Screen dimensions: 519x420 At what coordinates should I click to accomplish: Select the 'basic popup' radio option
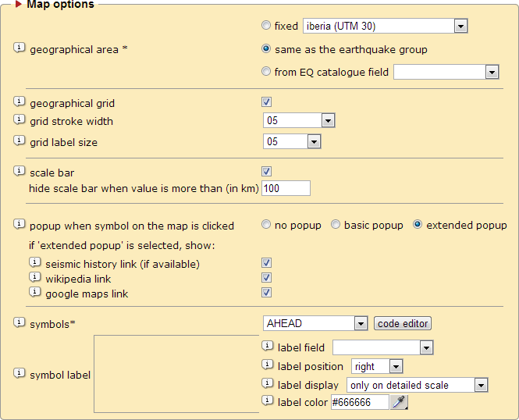tap(336, 225)
